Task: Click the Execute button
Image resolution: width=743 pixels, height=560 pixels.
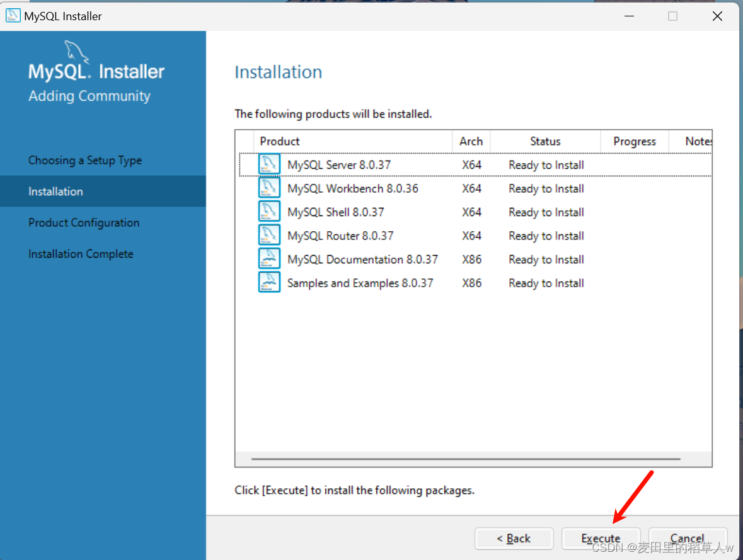Action: (601, 539)
